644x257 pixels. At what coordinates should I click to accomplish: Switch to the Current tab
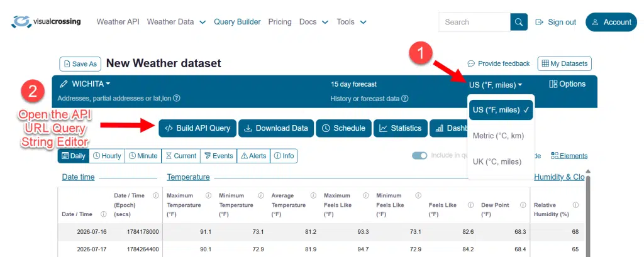coord(181,156)
